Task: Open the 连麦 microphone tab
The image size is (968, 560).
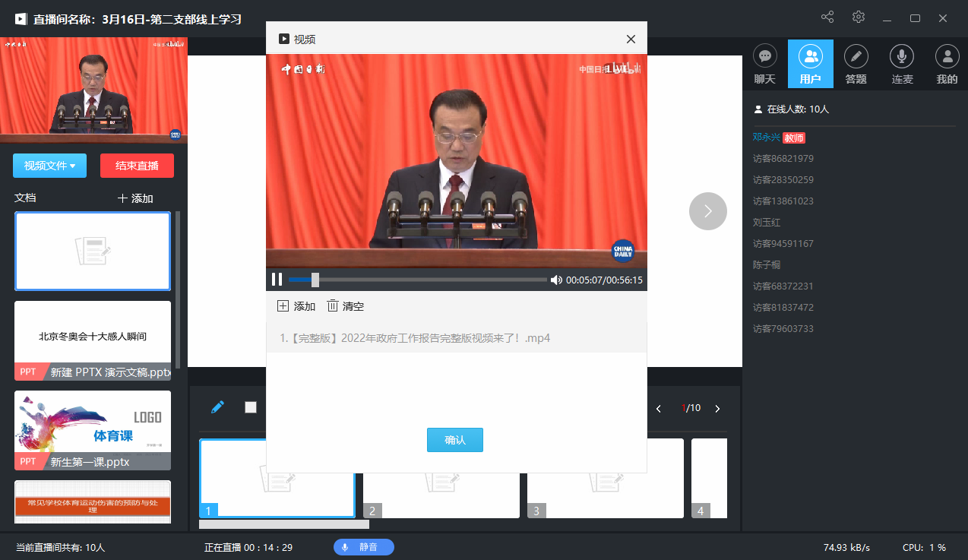Action: (x=902, y=64)
